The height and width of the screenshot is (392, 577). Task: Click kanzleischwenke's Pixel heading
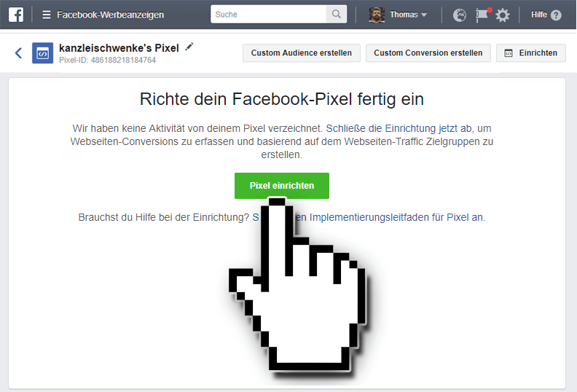click(x=119, y=48)
